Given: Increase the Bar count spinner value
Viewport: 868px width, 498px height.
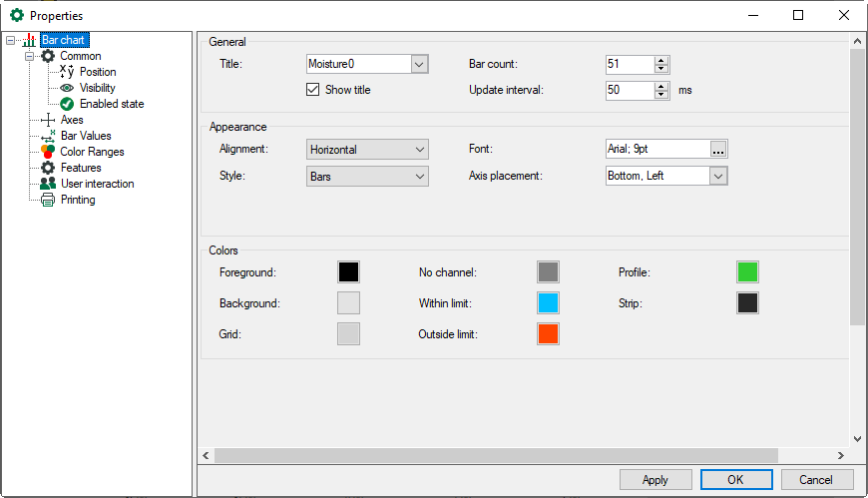Looking at the screenshot, I should (660, 60).
